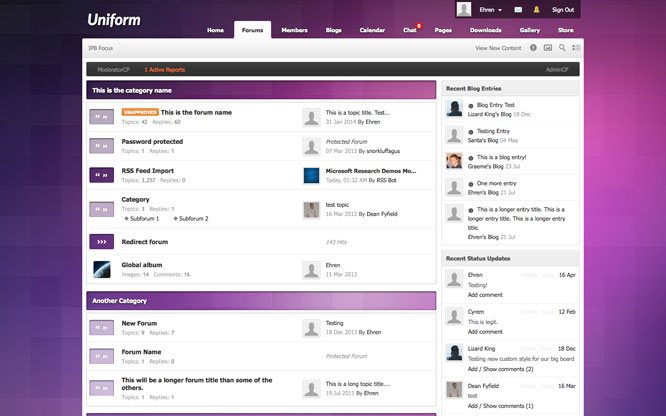This screenshot has width=666, height=416.
Task: Open the Subforum 2 link
Action: [x=193, y=217]
